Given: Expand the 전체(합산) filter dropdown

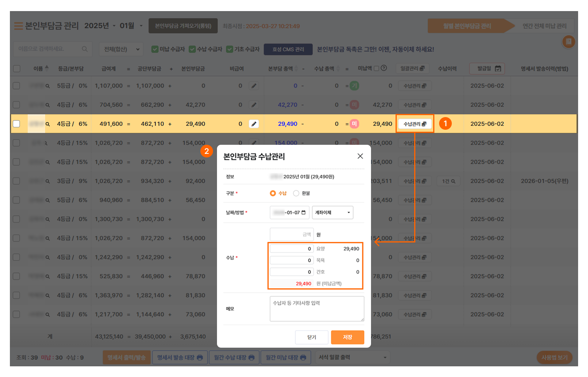Looking at the screenshot, I should click(121, 49).
